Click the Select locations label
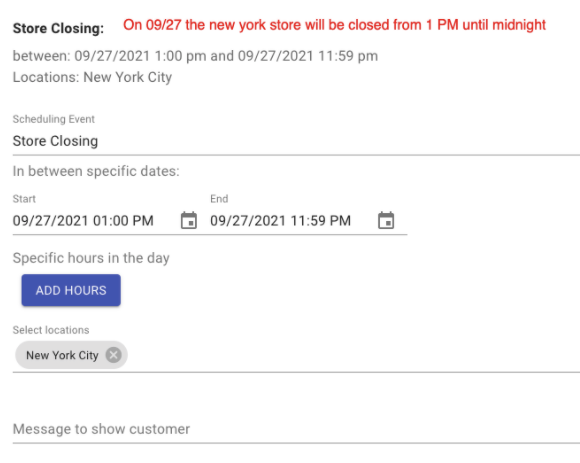This screenshot has height=463, width=580. pyautogui.click(x=51, y=330)
